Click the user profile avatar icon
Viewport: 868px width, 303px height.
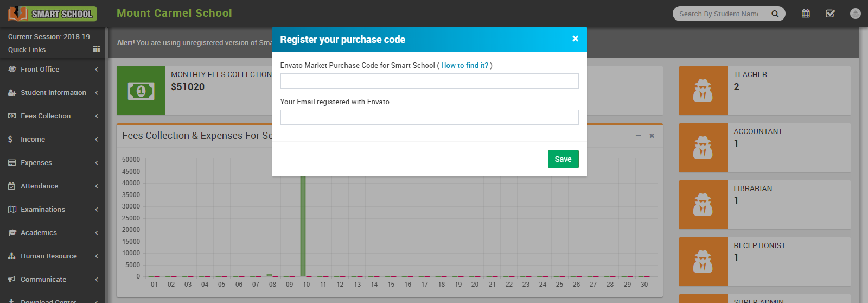coord(856,14)
